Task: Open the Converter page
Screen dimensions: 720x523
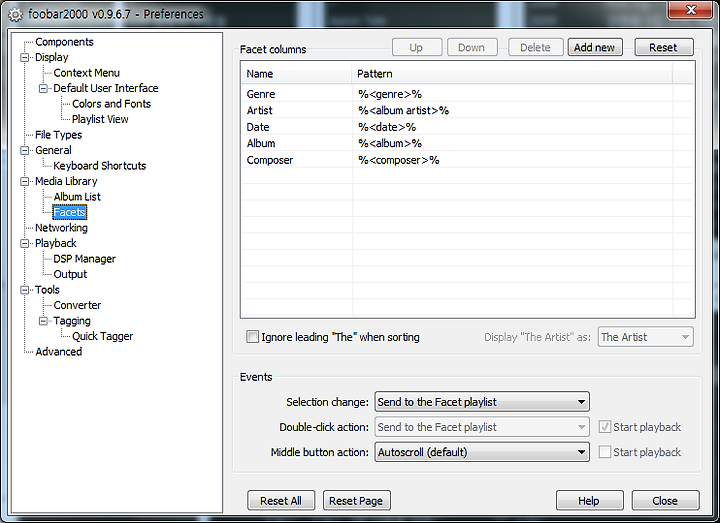Action: click(77, 305)
